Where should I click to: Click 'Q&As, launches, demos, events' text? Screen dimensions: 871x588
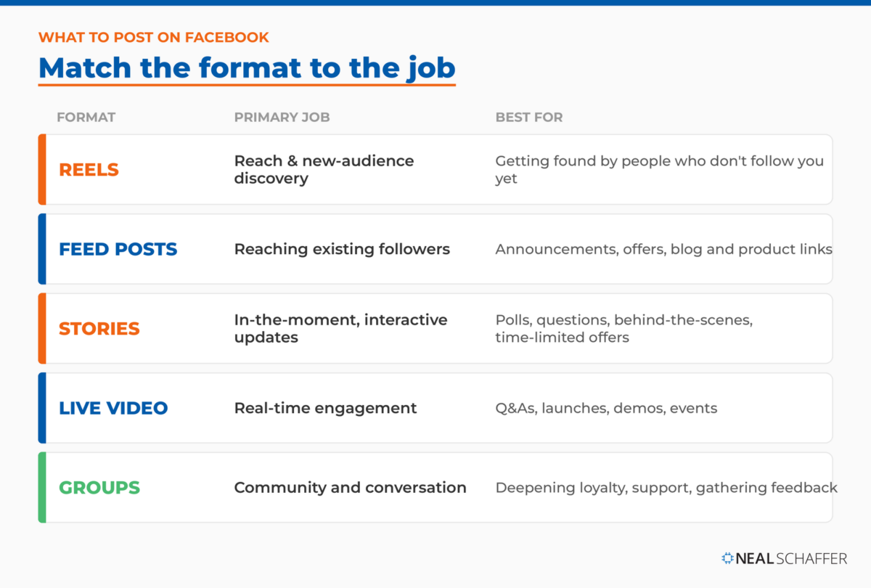pos(606,408)
